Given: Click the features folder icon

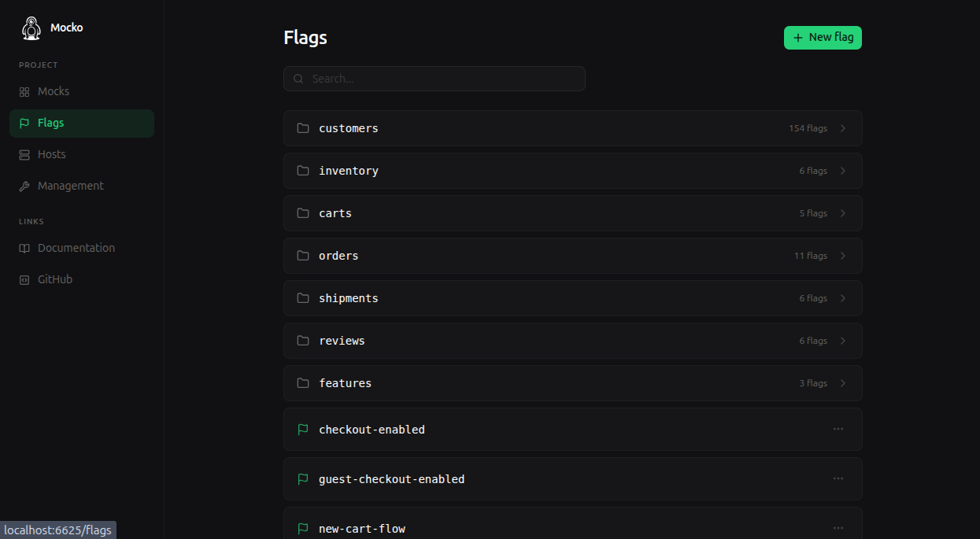Looking at the screenshot, I should (x=303, y=383).
